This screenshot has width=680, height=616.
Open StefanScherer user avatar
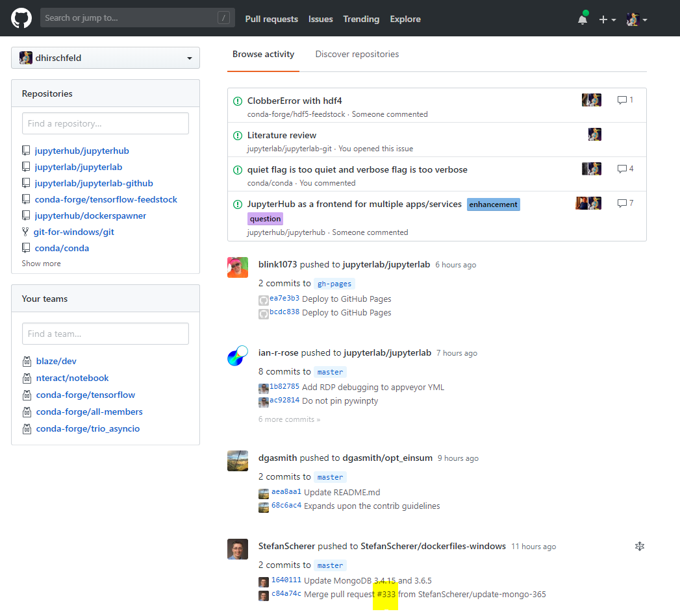tap(238, 549)
